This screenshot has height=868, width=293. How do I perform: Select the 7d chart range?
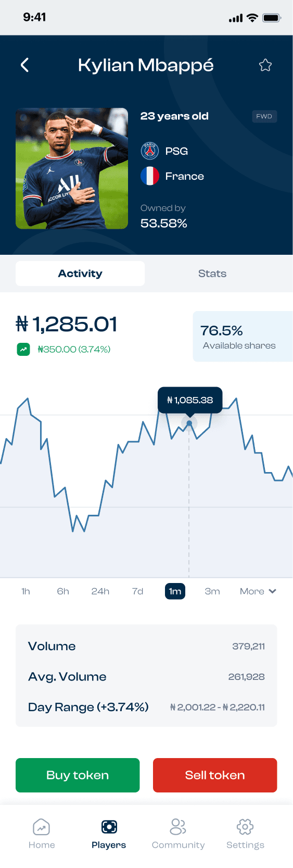(x=137, y=591)
